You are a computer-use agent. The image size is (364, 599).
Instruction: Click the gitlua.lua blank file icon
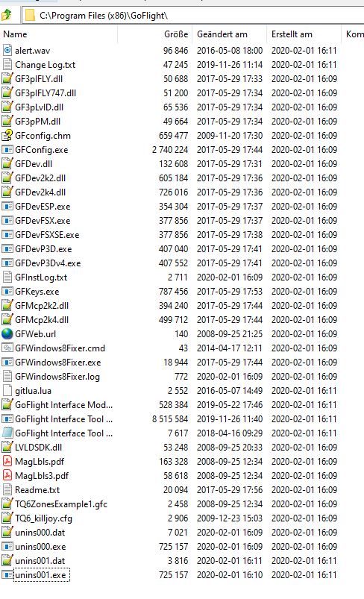coord(7,390)
